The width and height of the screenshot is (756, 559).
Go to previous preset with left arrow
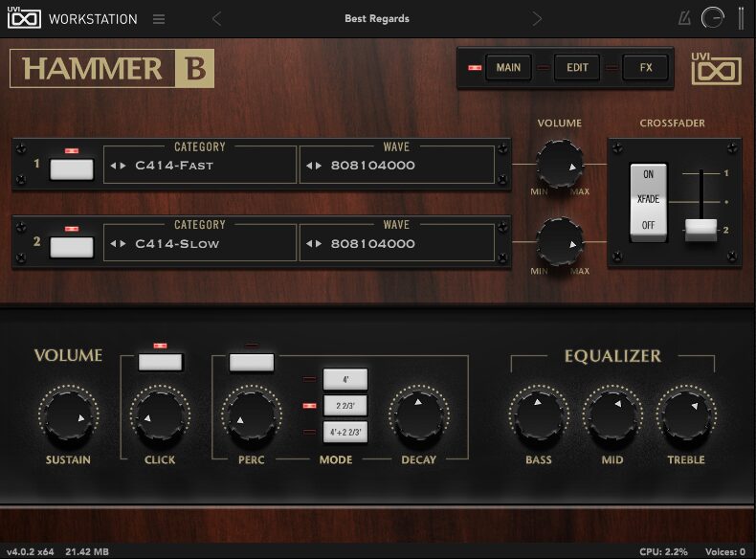click(216, 19)
